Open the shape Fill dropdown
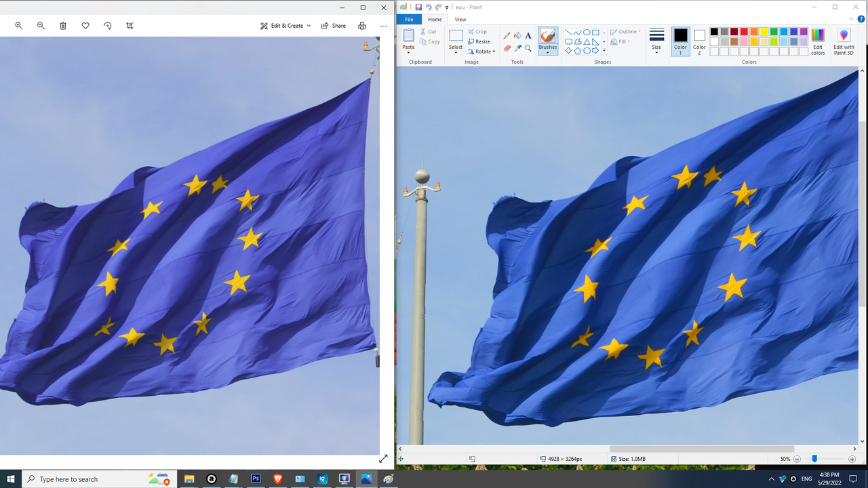The height and width of the screenshot is (488, 868). point(620,42)
